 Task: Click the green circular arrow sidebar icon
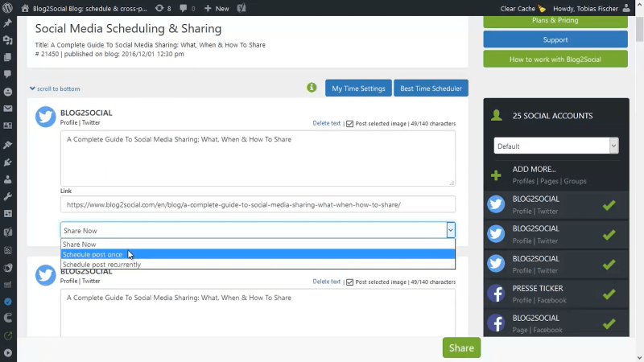(x=8, y=335)
